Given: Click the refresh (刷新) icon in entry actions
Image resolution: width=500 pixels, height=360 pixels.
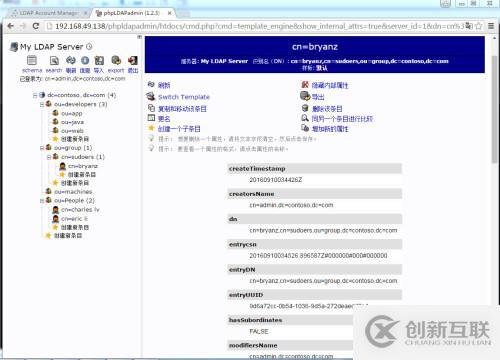Looking at the screenshot, I should click(x=151, y=85).
